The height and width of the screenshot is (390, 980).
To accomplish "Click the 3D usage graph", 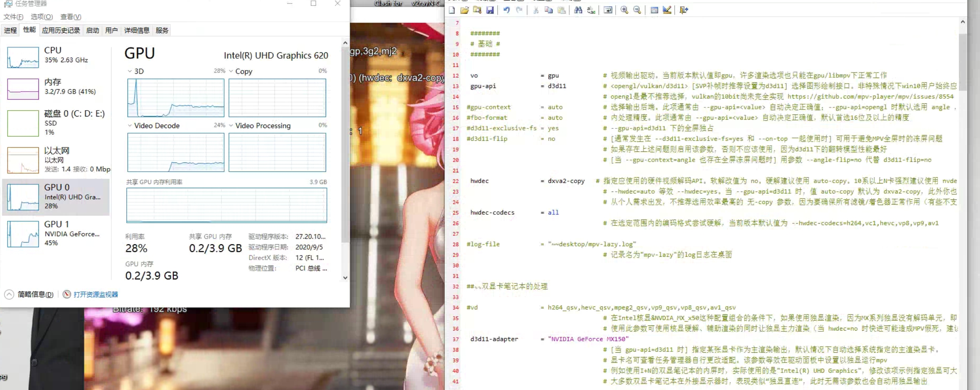I will click(x=176, y=98).
